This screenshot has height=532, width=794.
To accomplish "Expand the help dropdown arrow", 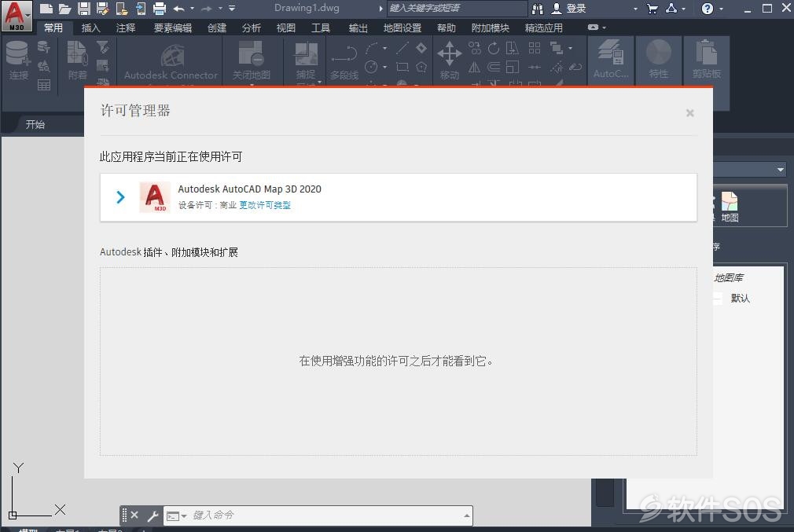I will 721,9.
